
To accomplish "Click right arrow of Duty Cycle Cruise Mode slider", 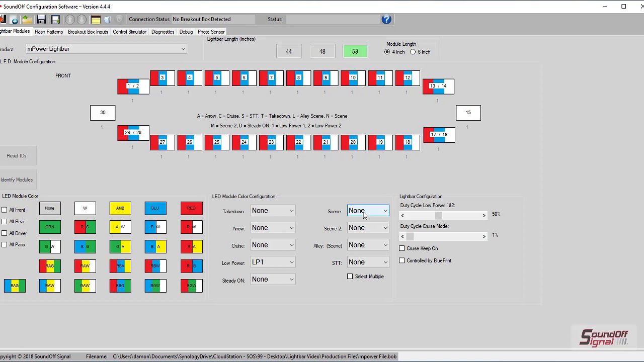I will (484, 236).
